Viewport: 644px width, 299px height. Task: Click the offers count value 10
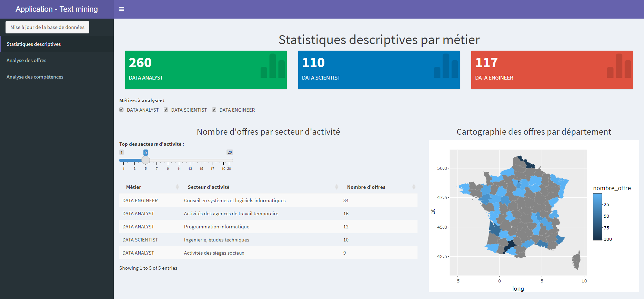coord(346,240)
